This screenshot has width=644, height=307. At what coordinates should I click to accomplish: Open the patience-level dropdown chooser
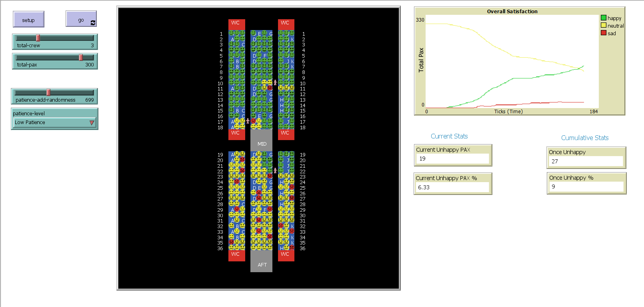(x=54, y=122)
